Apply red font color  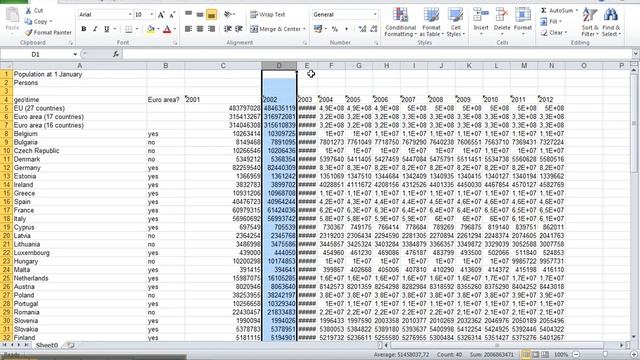pos(167,29)
